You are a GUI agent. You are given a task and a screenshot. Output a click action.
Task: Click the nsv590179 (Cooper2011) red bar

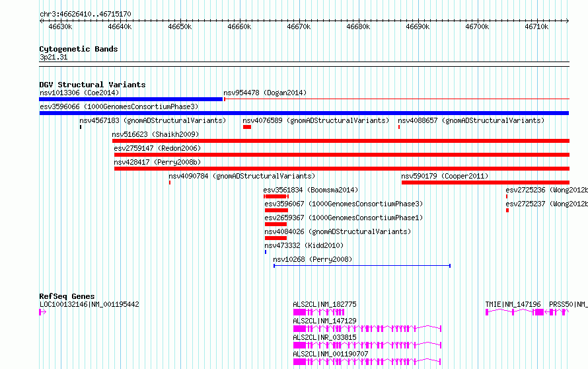point(486,183)
